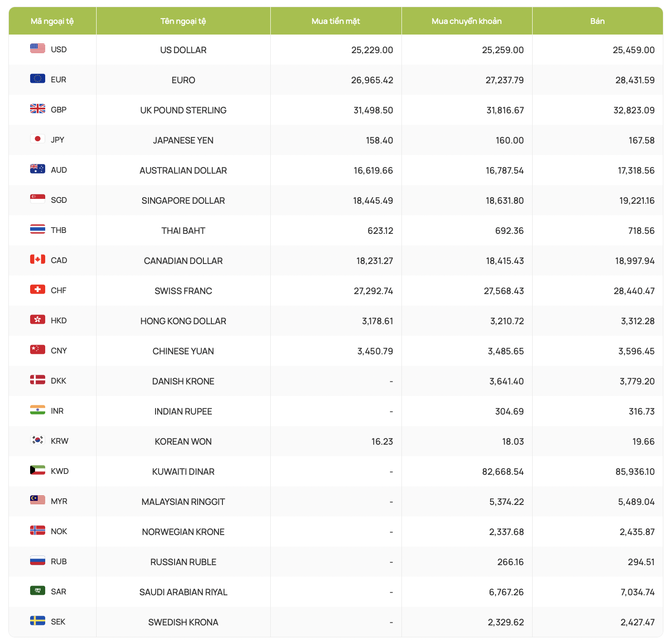
Task: Select the 'SINGAPORE DOLLAR' name cell
Action: tap(183, 201)
